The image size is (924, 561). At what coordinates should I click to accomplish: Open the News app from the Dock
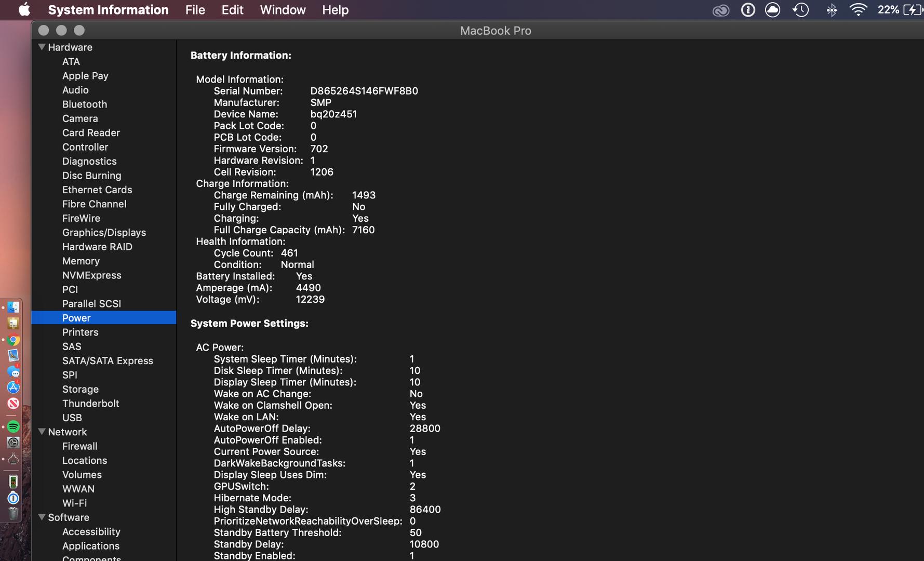click(x=14, y=404)
